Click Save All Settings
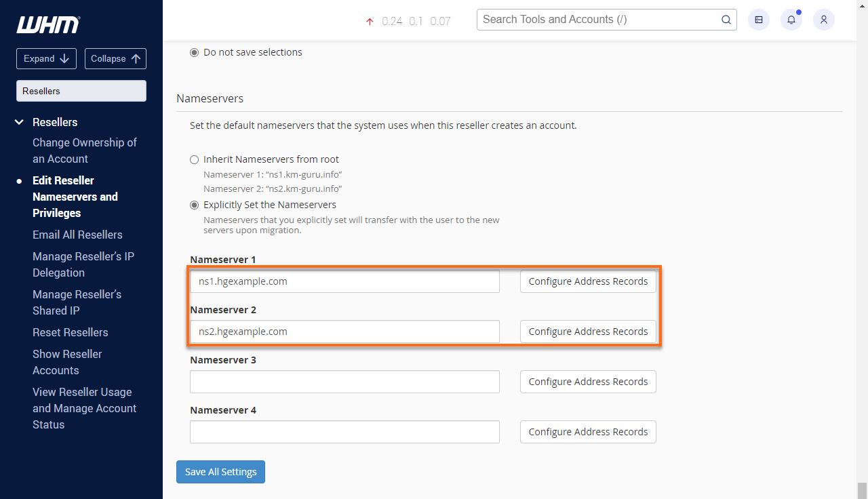 pos(220,471)
